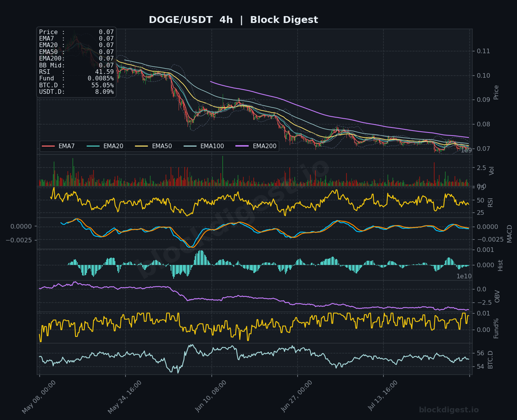Click the 'Fund%' vertical axis label

[496, 328]
